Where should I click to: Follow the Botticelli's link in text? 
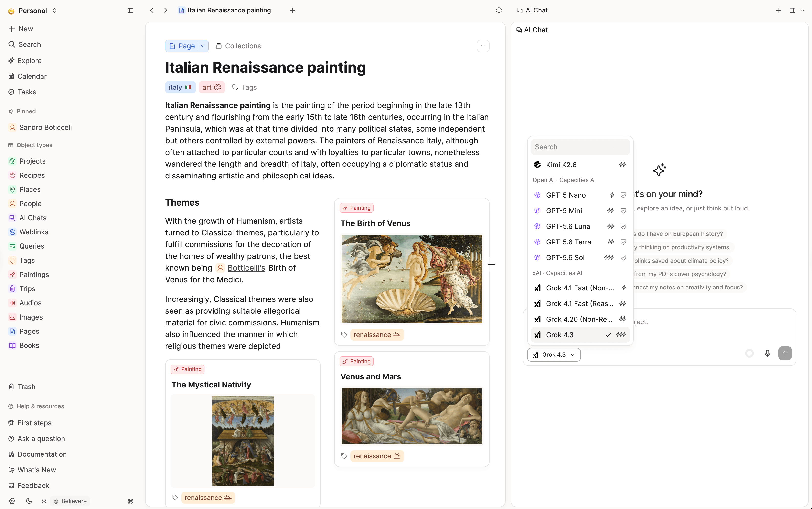[246, 268]
